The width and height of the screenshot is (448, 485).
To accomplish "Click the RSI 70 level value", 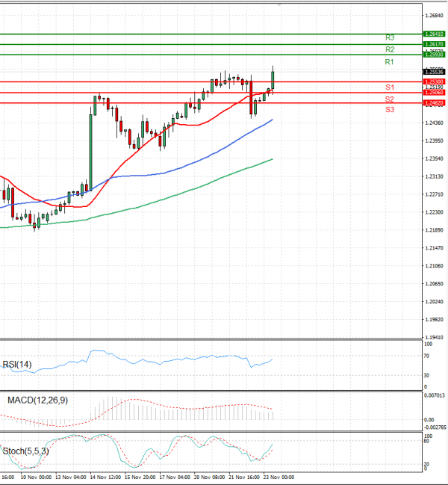I will click(426, 356).
